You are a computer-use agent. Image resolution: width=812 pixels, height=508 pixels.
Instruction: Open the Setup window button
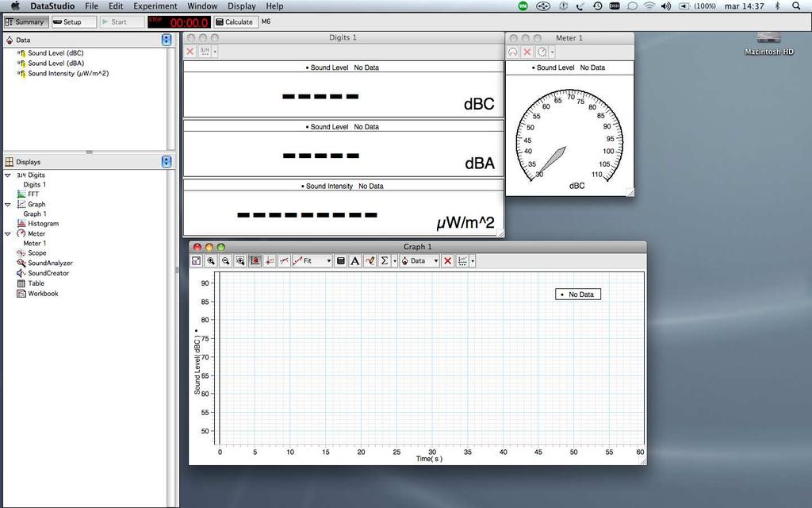[74, 21]
